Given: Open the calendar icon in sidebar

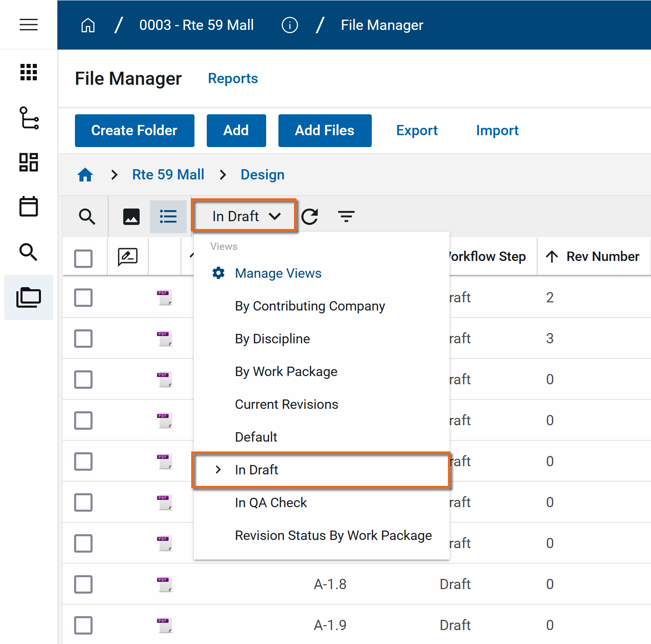Looking at the screenshot, I should pyautogui.click(x=29, y=206).
